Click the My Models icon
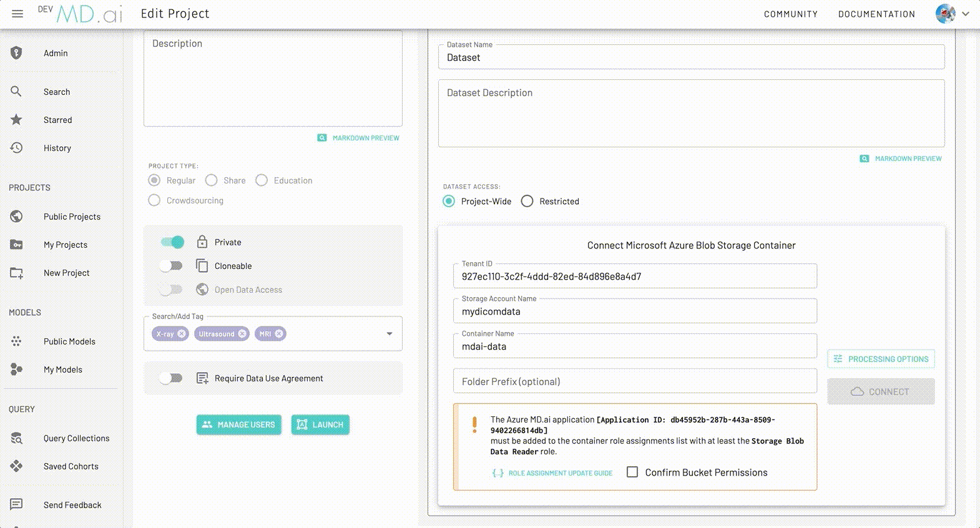Screen dimensions: 980x528 tap(16, 369)
